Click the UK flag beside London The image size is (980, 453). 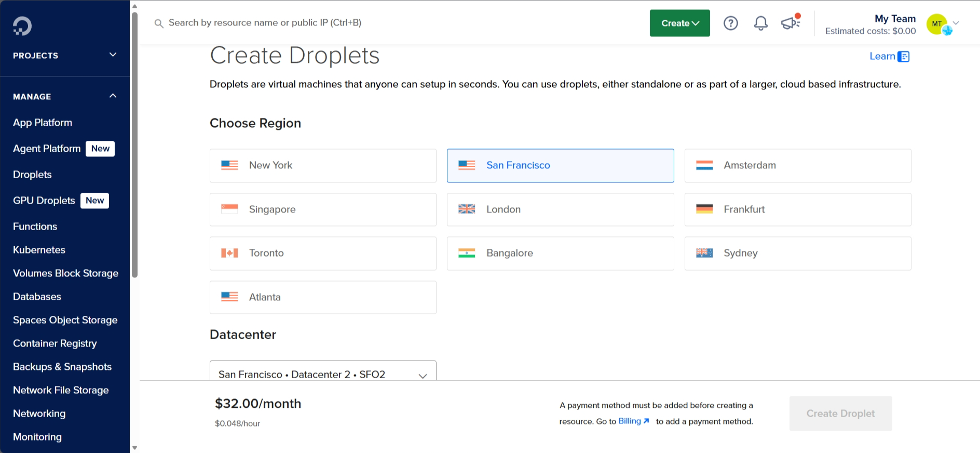[467, 209]
